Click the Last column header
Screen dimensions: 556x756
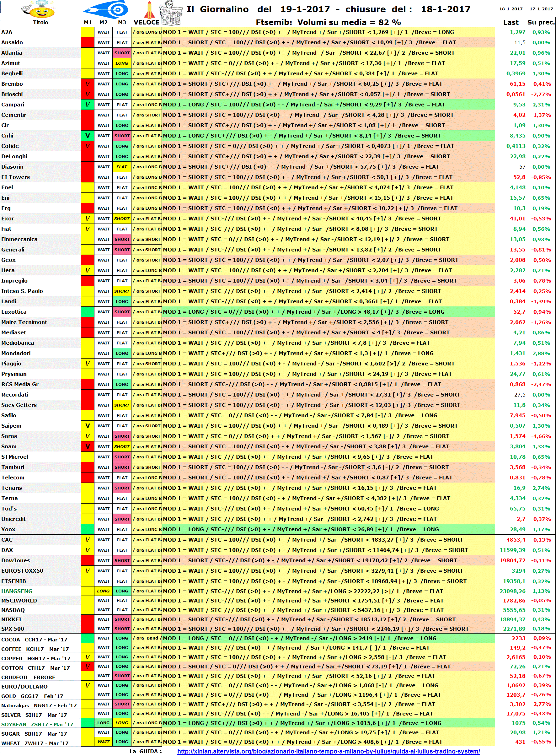coord(511,22)
